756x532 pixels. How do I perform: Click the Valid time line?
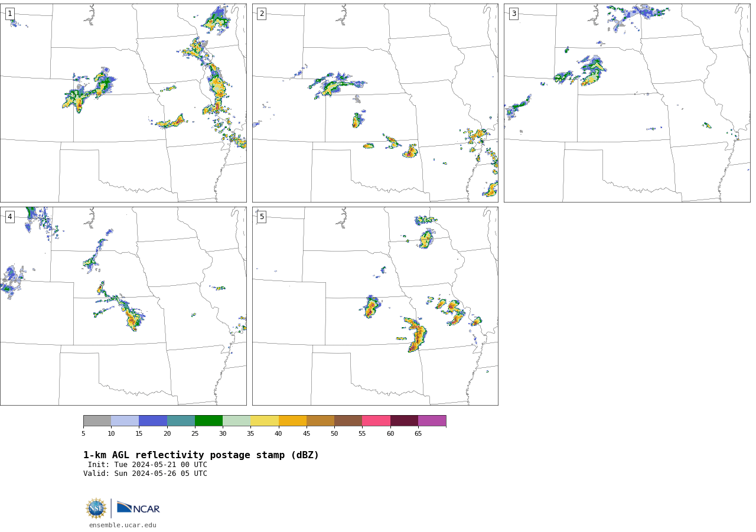click(x=145, y=474)
